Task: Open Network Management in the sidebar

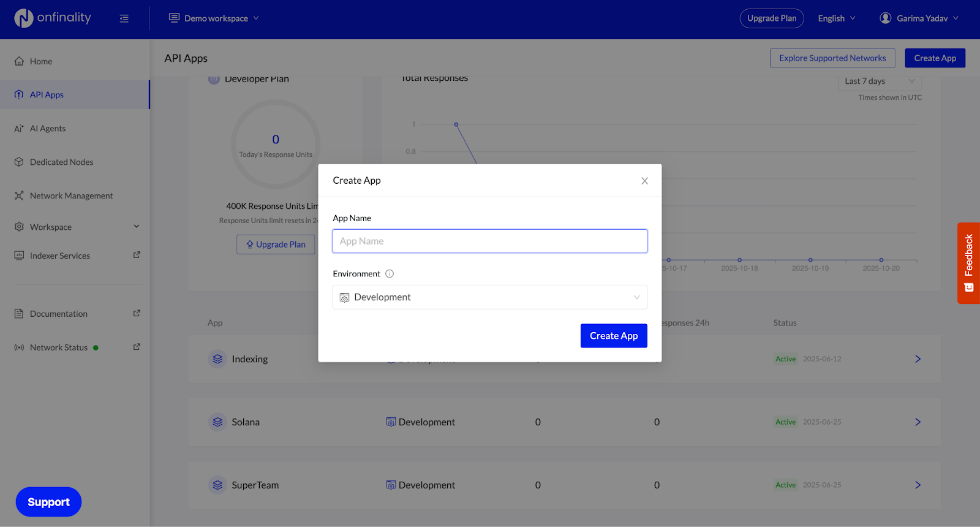Action: coord(75,195)
